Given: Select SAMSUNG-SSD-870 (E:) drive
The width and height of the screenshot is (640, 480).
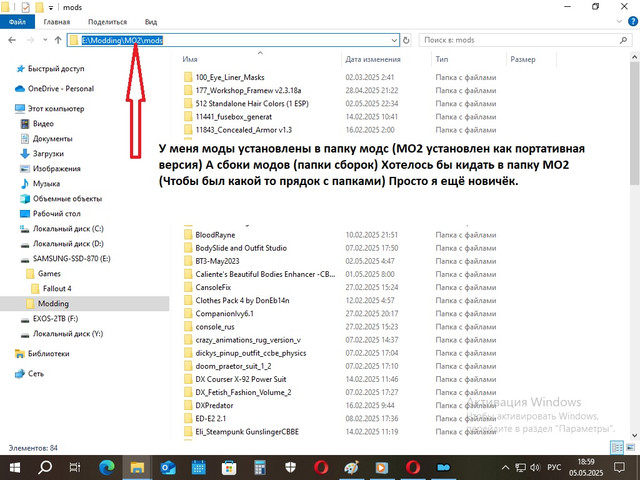Looking at the screenshot, I should click(66, 259).
